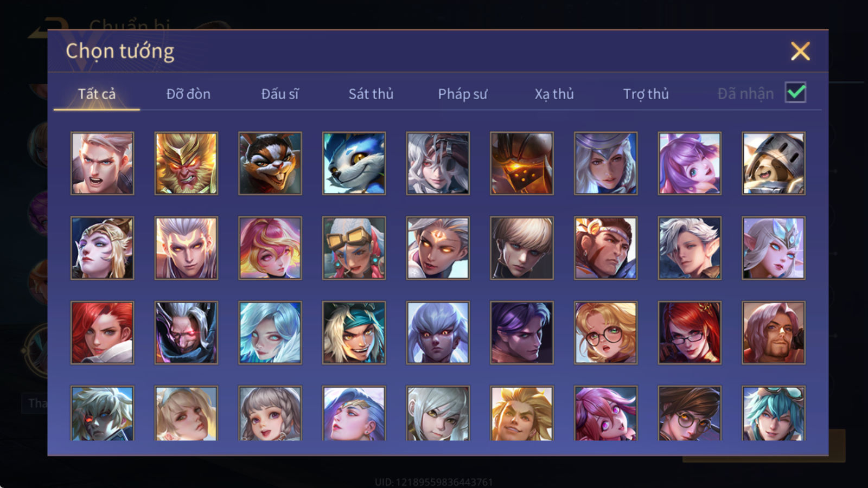This screenshot has height=488, width=868.
Task: Choose the hero with goggles and teal hair
Action: coord(774,413)
